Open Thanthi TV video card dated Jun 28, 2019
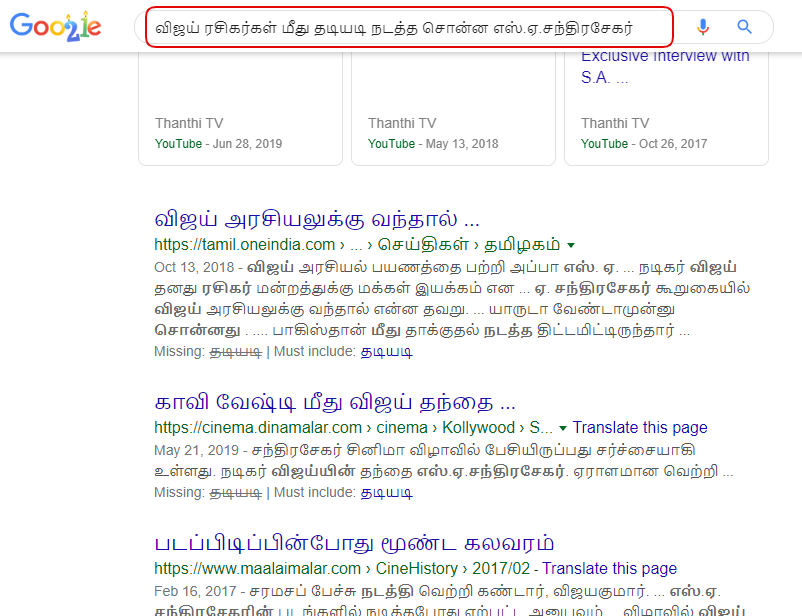802x616 pixels. (240, 108)
